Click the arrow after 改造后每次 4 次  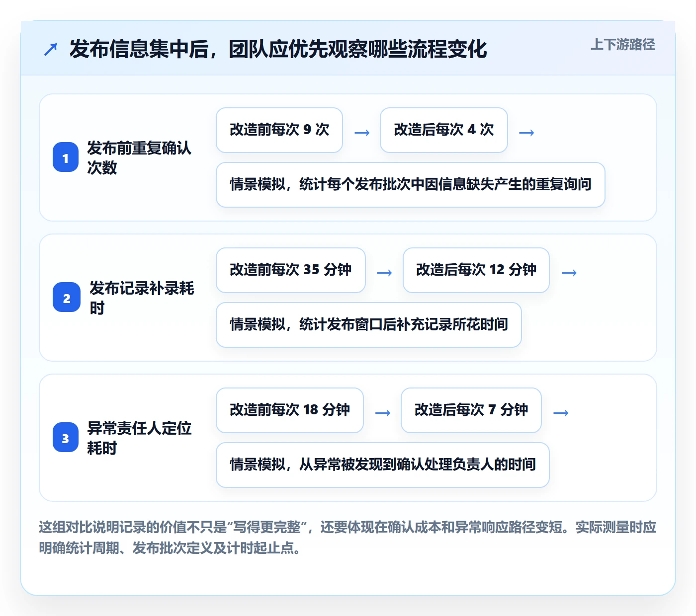(526, 133)
